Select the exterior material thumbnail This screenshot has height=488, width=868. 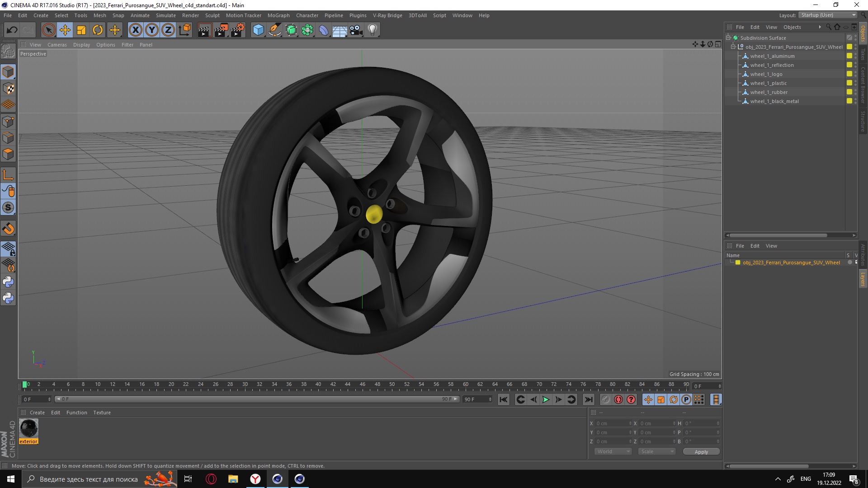(28, 428)
